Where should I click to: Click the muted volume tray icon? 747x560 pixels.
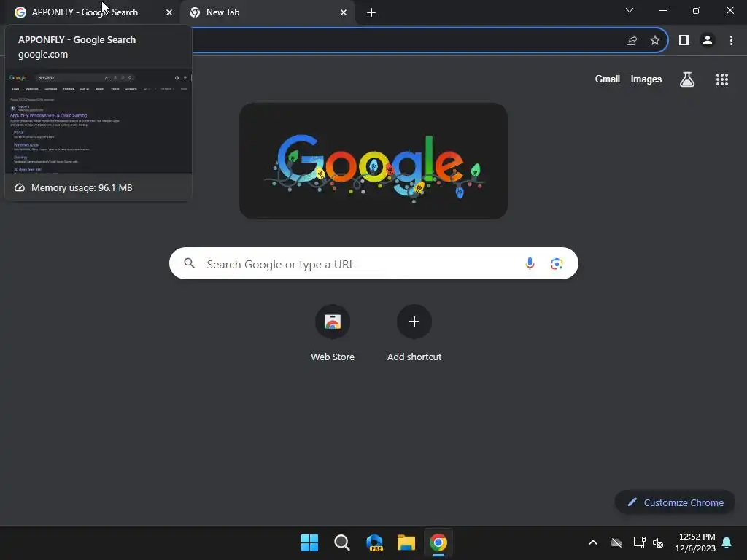(x=658, y=542)
